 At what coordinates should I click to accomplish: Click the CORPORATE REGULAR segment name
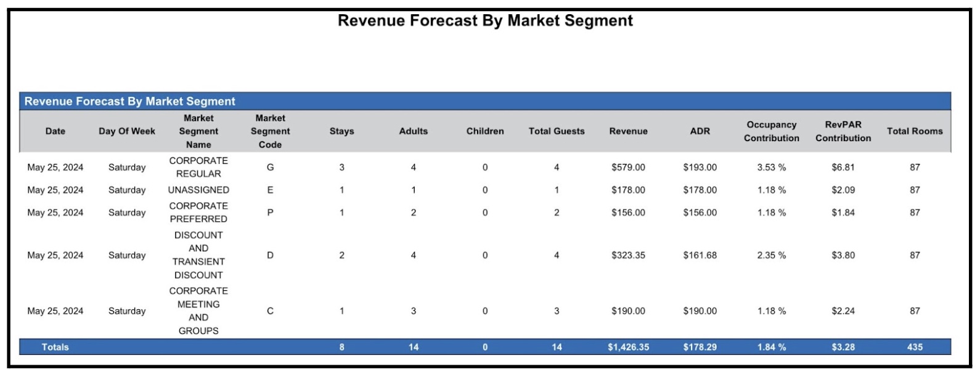pos(198,167)
